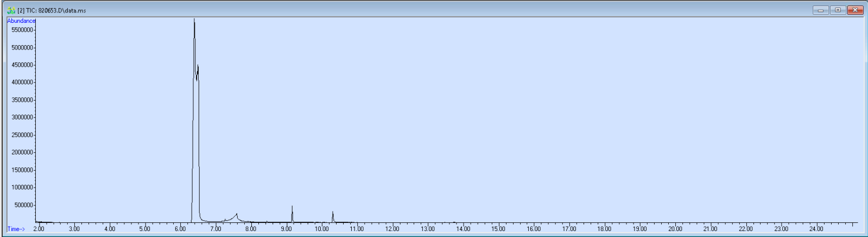Screen dimensions: 868x237
Task: Click the 8.00 time axis label
Action: click(x=251, y=229)
